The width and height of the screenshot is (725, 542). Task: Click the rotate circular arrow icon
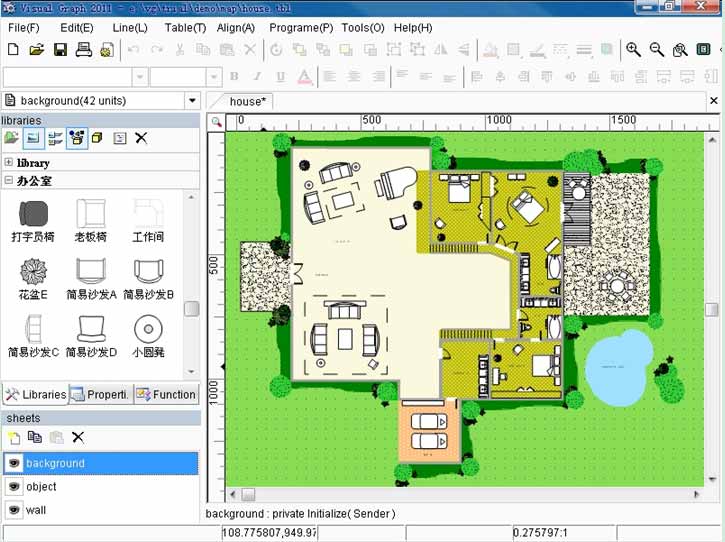pos(276,49)
